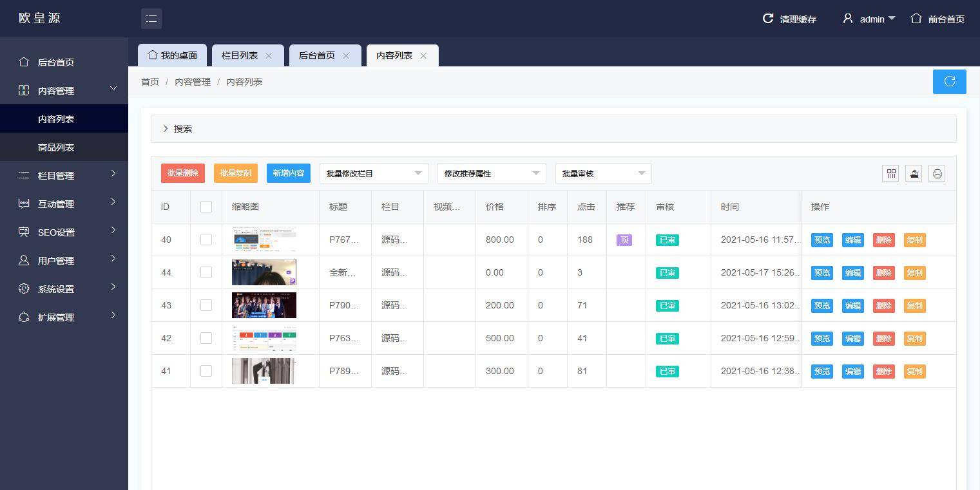Click the 清理缓存 refresh icon

767,19
